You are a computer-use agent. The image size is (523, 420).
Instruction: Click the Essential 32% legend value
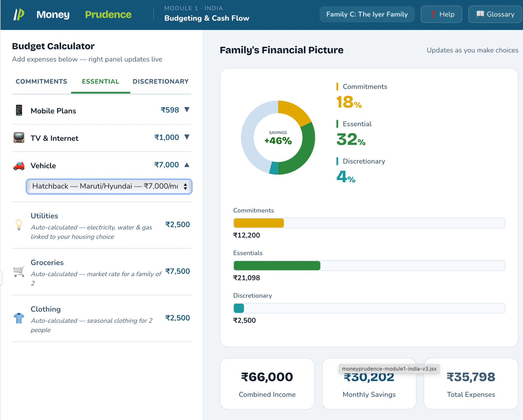point(351,139)
